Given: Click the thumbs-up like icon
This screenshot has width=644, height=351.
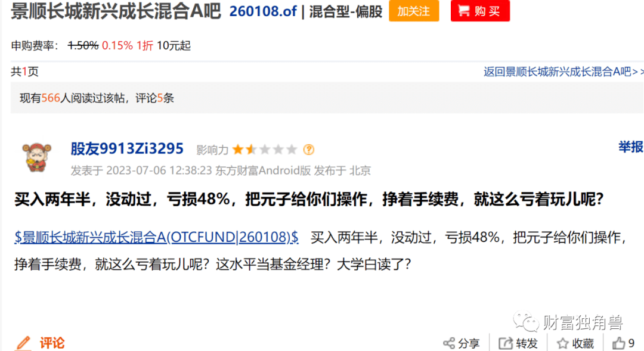Looking at the screenshot, I should point(618,343).
